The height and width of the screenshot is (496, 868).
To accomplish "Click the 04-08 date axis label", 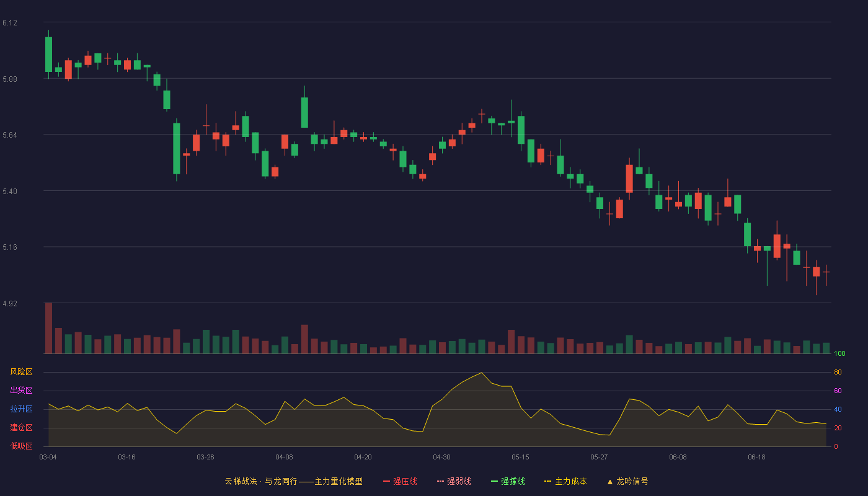I will click(x=284, y=457).
